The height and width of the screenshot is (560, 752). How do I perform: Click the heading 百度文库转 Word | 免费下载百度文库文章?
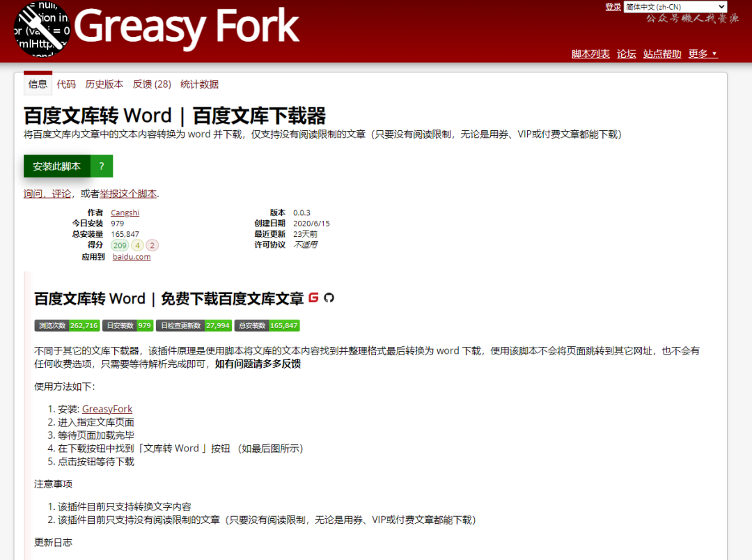[169, 299]
